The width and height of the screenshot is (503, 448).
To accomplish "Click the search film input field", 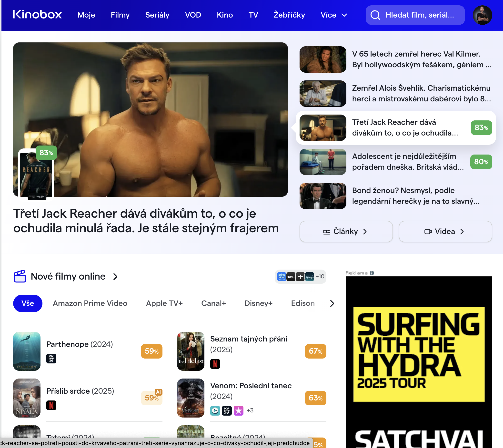I will point(415,15).
